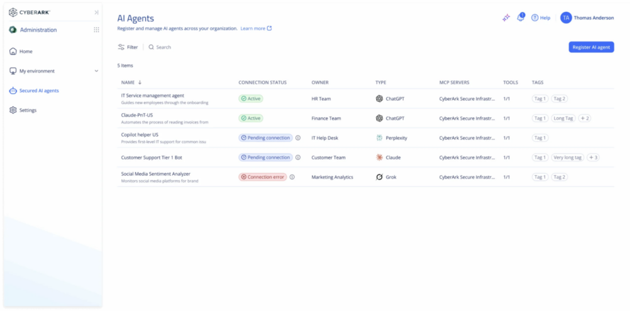Image resolution: width=644 pixels, height=311 pixels.
Task: Click the TYPE column header
Action: [380, 82]
